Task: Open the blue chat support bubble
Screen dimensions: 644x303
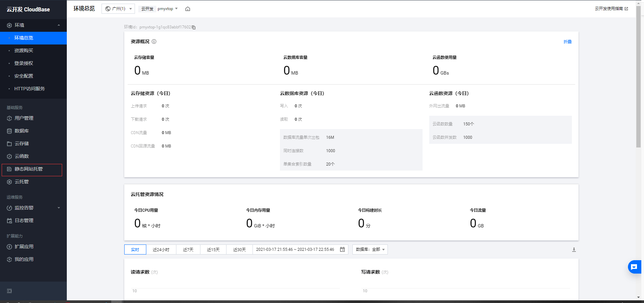Action: [x=634, y=267]
